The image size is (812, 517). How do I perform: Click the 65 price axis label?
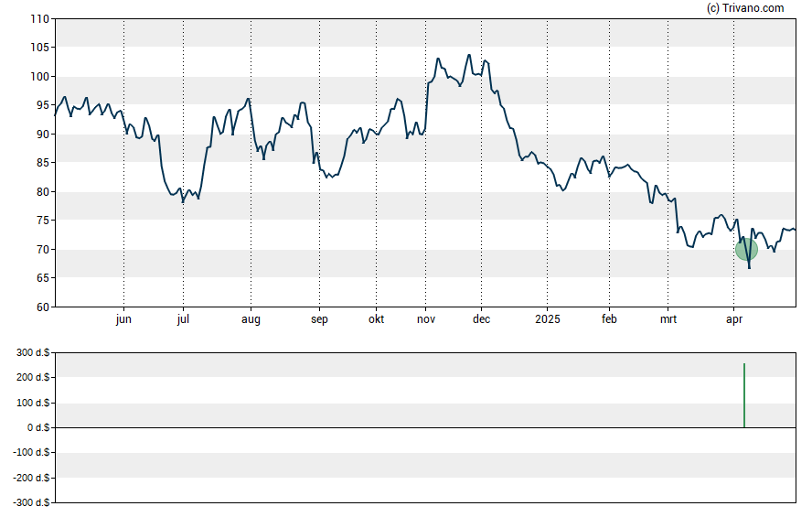point(42,278)
